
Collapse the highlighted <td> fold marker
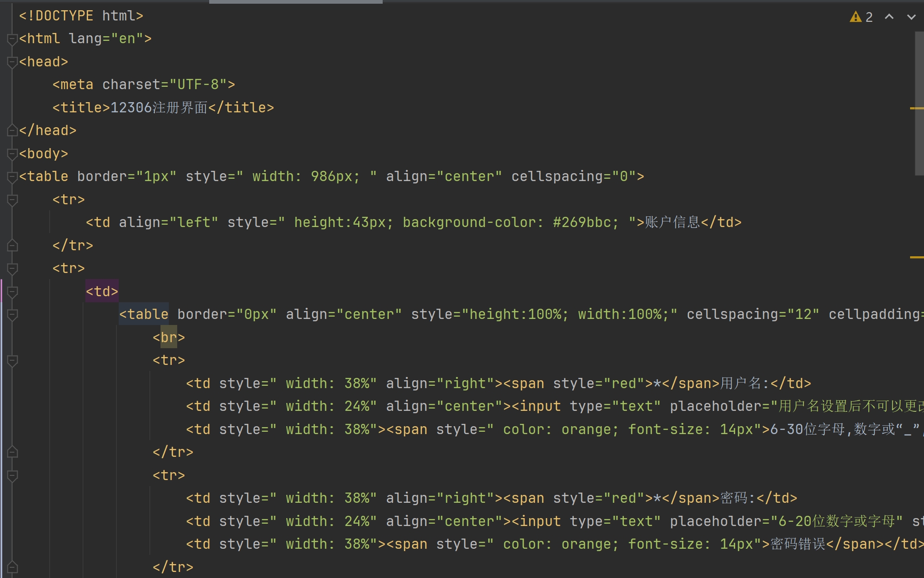coord(13,292)
